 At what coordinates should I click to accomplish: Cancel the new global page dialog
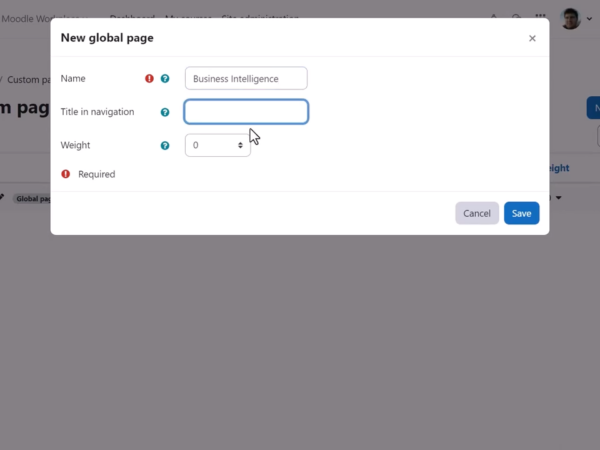point(477,213)
